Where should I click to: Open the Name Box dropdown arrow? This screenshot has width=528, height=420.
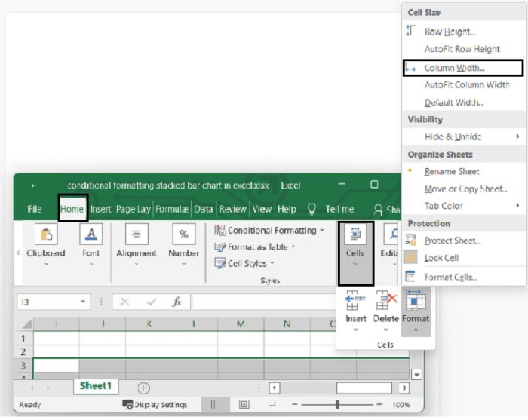[83, 302]
